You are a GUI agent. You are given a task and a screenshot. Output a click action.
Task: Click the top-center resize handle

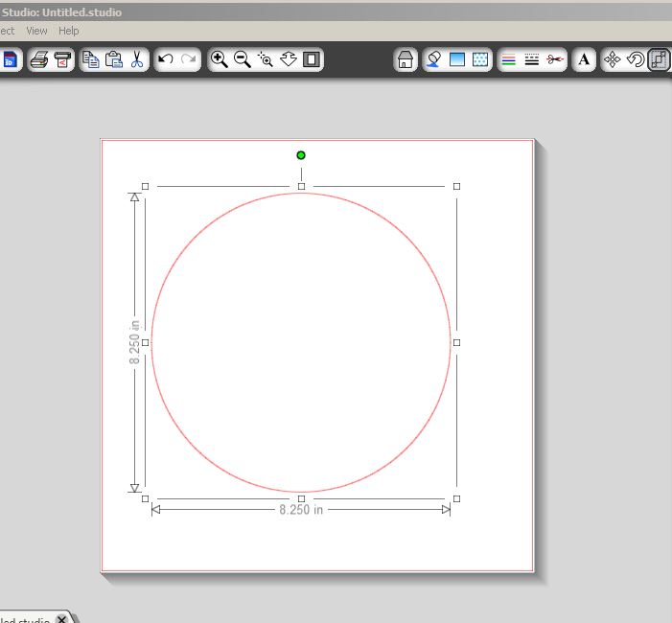tap(301, 186)
